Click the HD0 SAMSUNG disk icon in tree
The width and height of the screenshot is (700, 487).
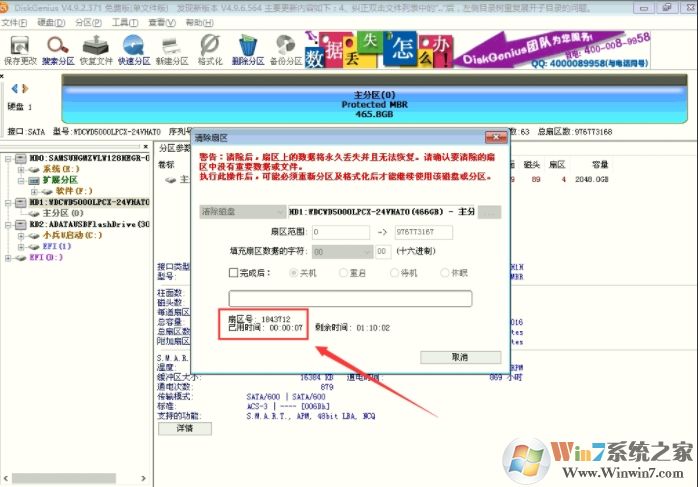[x=21, y=158]
